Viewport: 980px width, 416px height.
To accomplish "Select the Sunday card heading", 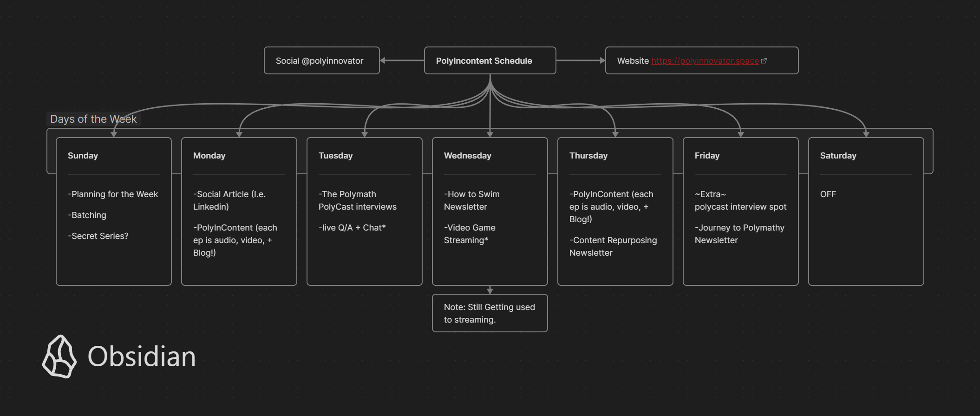I will coord(83,156).
